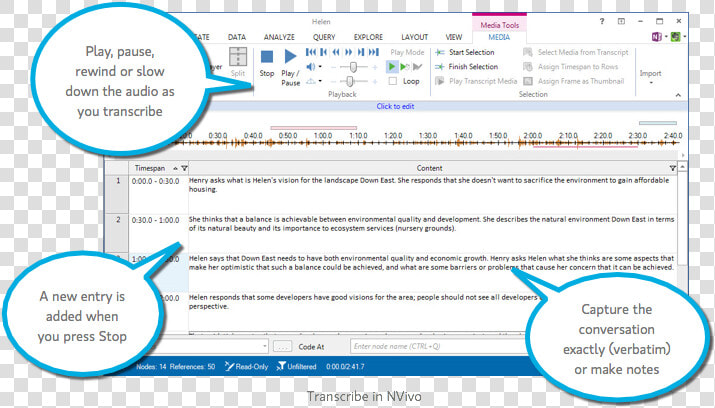Click the transcript scrollbar up arrow

click(x=683, y=167)
